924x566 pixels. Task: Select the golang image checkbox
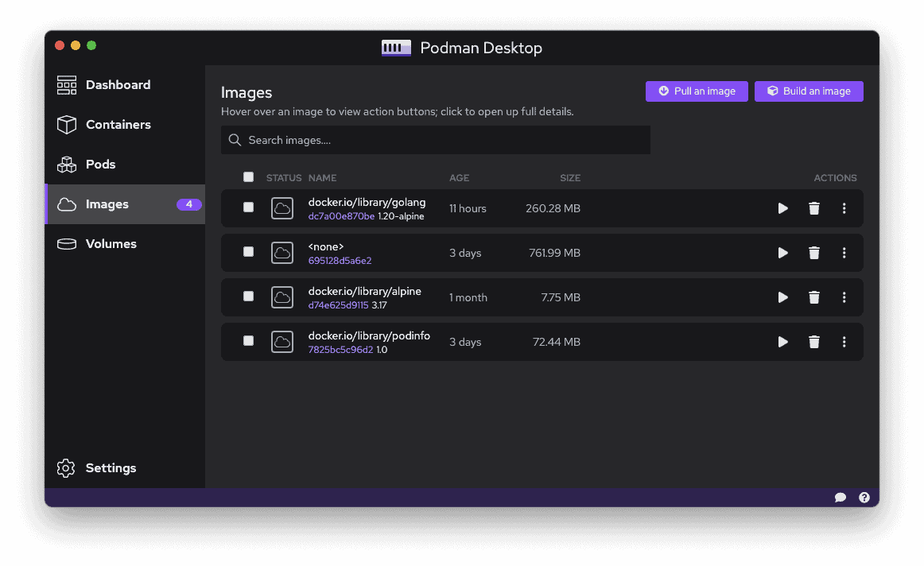248,207
